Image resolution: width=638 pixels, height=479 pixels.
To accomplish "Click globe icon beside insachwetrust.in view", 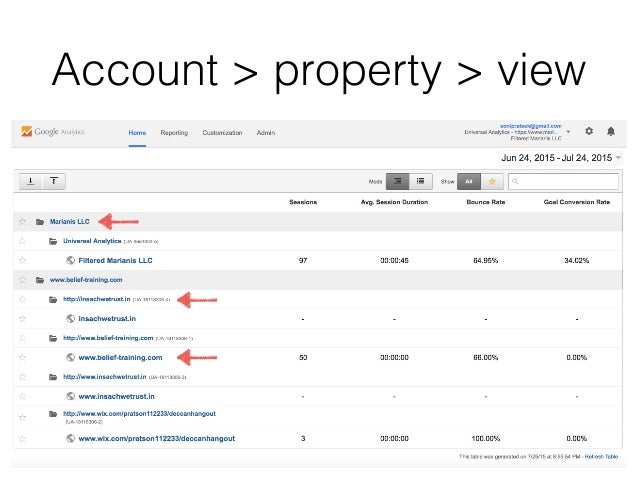I will coord(70,318).
